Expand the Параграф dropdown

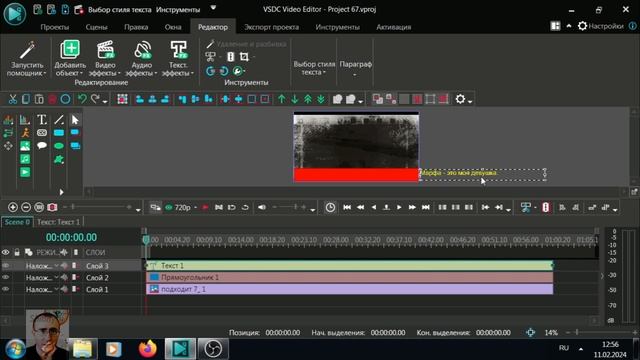click(356, 68)
